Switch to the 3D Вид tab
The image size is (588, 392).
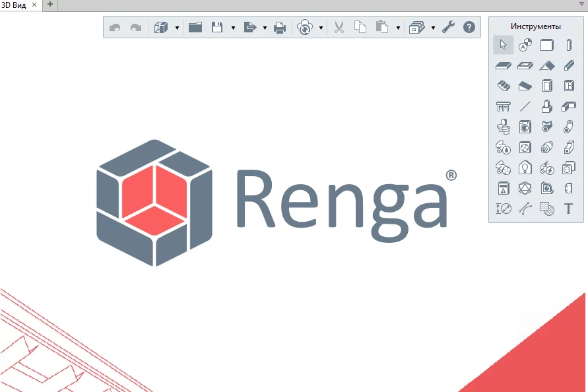pos(14,5)
